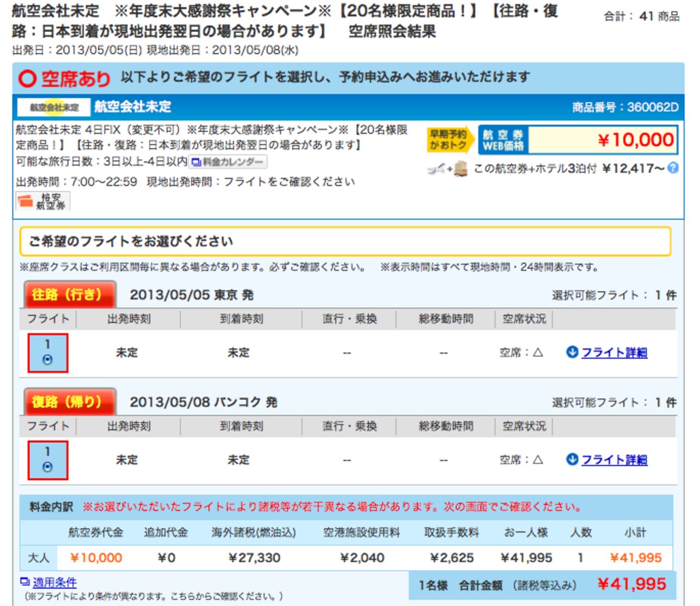Click the blue help question mark icon
The image size is (700, 606).
(673, 168)
